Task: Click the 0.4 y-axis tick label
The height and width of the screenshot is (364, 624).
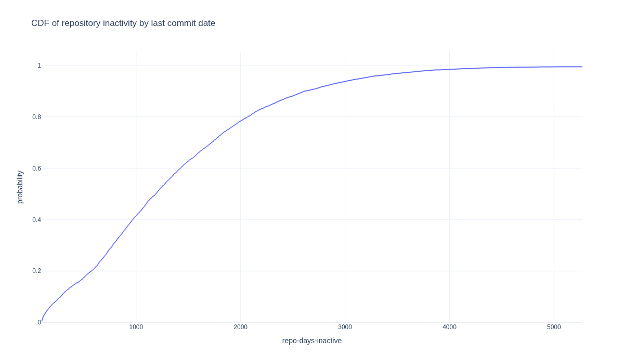Action: tap(36, 220)
